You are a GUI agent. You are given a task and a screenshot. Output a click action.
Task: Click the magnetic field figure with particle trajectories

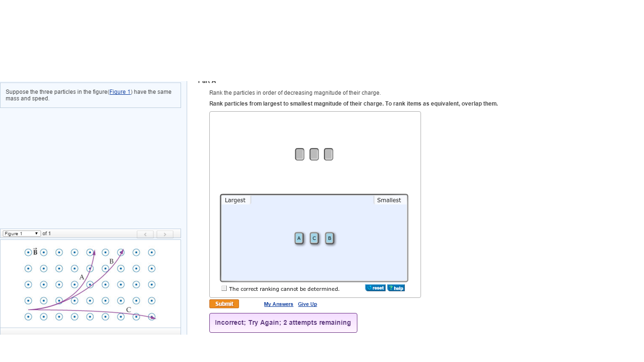pyautogui.click(x=90, y=283)
